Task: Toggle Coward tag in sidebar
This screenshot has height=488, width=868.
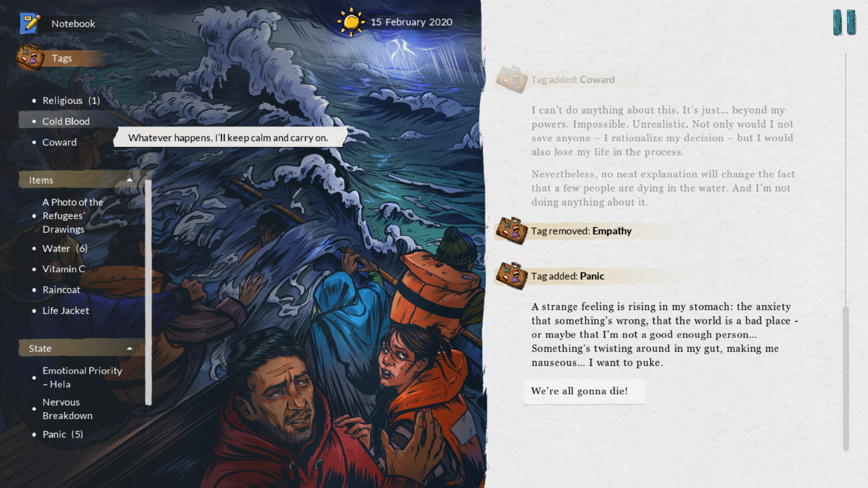Action: tap(60, 141)
